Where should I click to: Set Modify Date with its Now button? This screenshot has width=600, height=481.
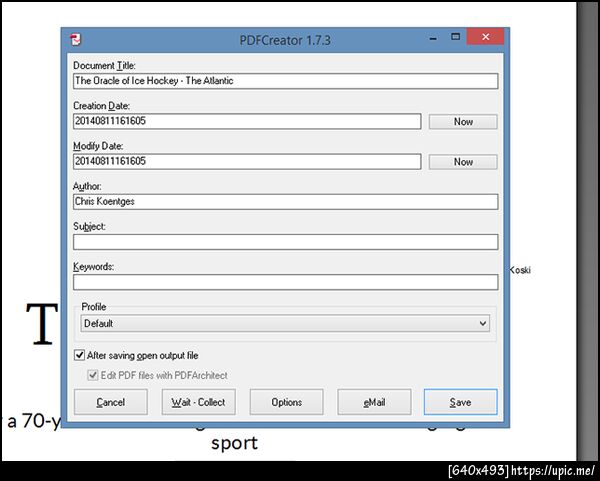point(463,162)
